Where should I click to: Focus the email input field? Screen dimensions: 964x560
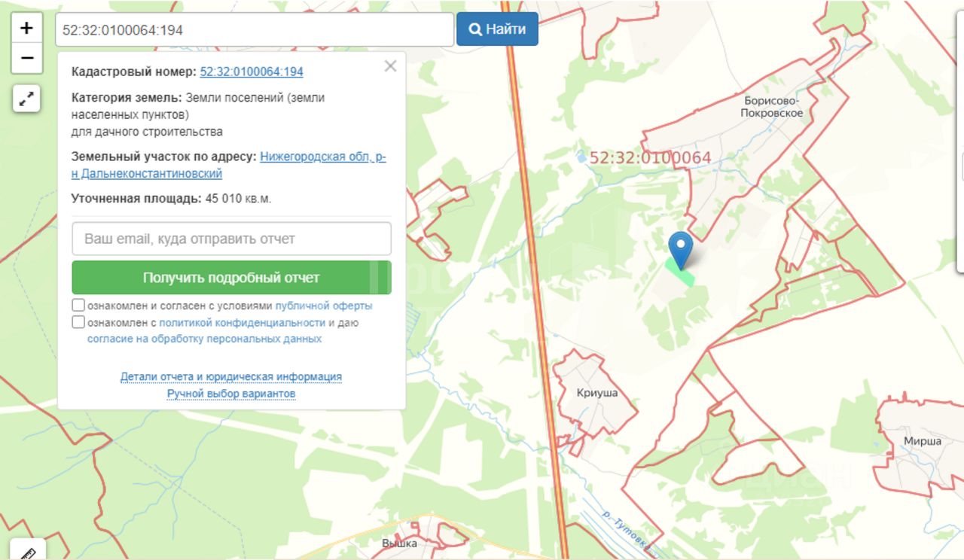click(231, 239)
